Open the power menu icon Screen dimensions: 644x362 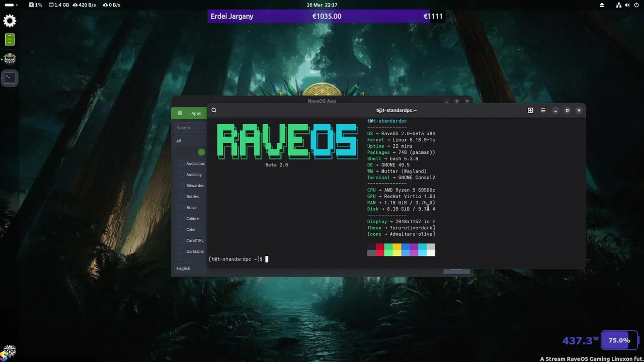637,5
